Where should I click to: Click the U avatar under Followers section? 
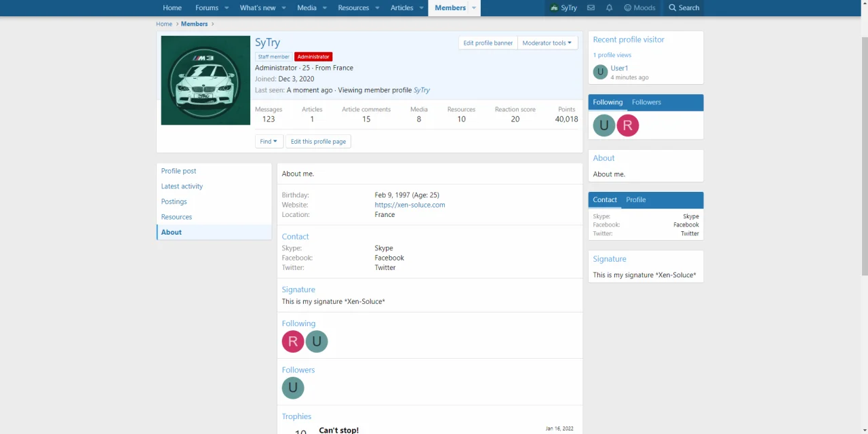[293, 388]
